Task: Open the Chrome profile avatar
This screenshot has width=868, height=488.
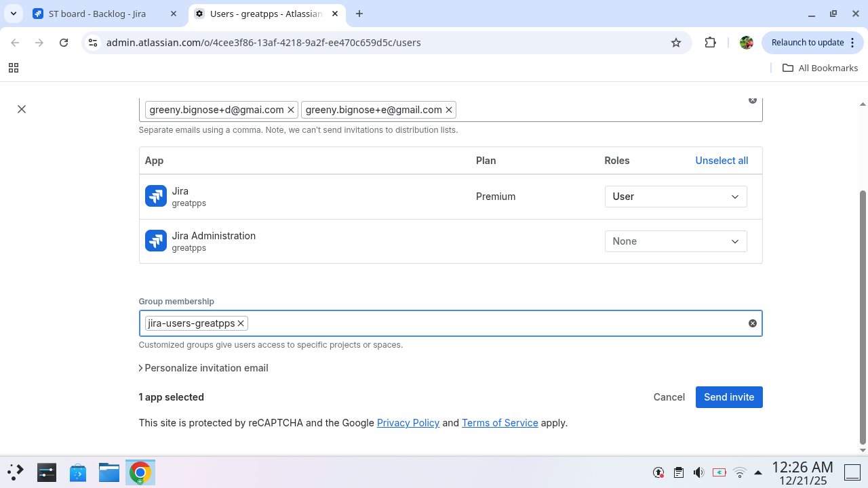Action: pyautogui.click(x=747, y=42)
